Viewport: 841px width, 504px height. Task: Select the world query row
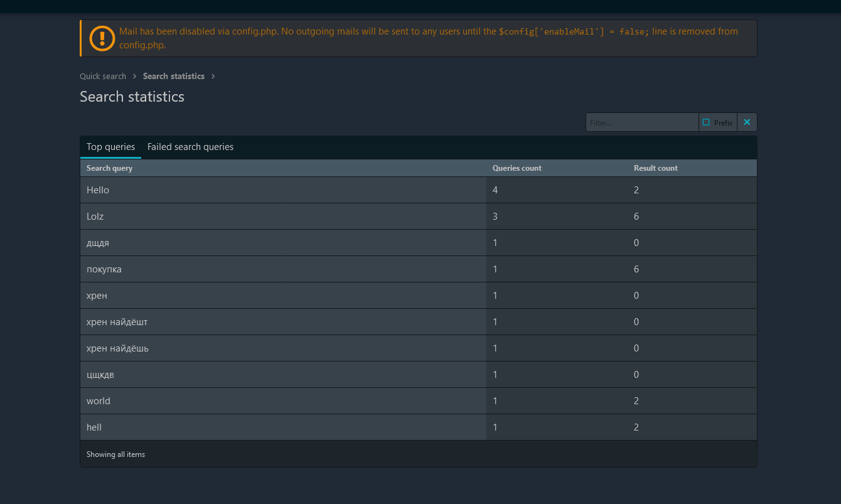pos(251,400)
